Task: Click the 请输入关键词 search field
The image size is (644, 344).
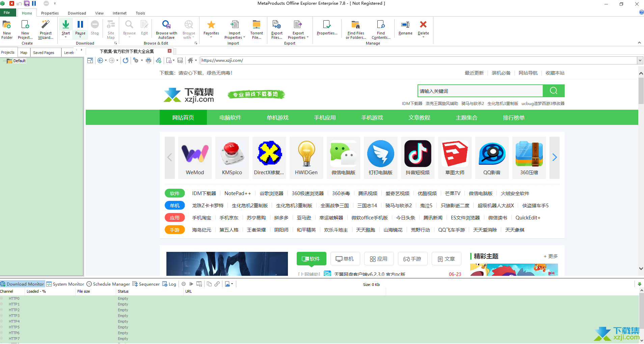Action: point(480,91)
